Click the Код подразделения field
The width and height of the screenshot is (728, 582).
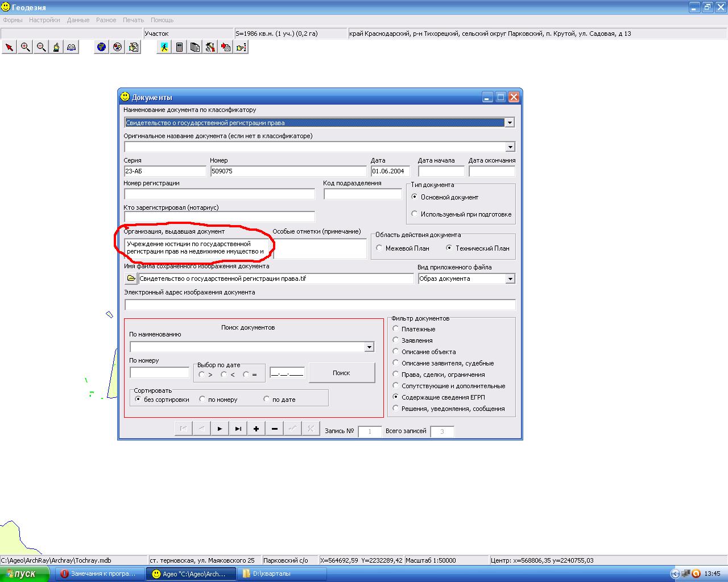tap(363, 194)
